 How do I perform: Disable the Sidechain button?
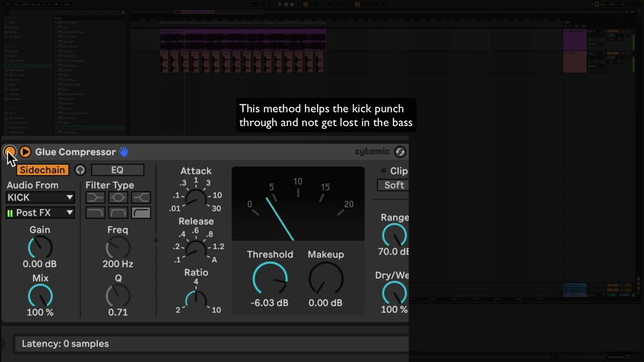point(42,170)
